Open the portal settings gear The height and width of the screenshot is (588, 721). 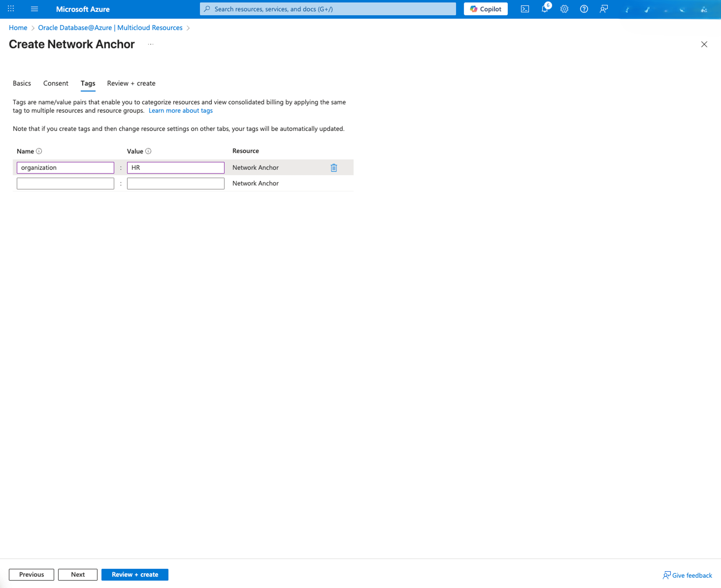coord(564,9)
